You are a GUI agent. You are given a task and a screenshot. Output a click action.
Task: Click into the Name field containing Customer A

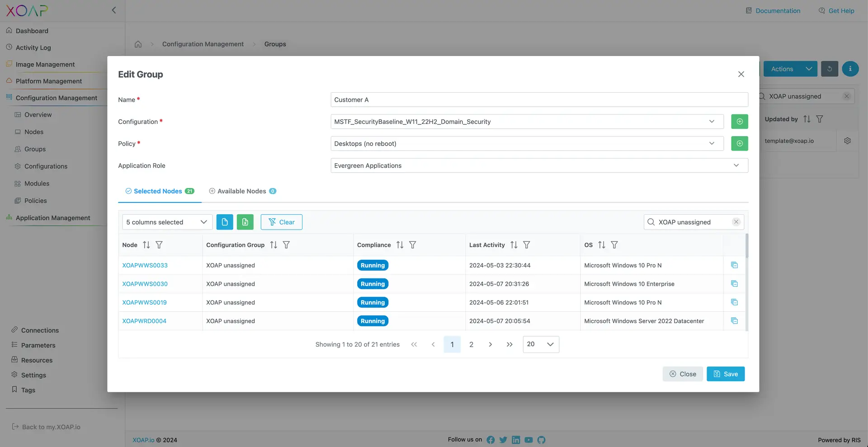click(539, 100)
